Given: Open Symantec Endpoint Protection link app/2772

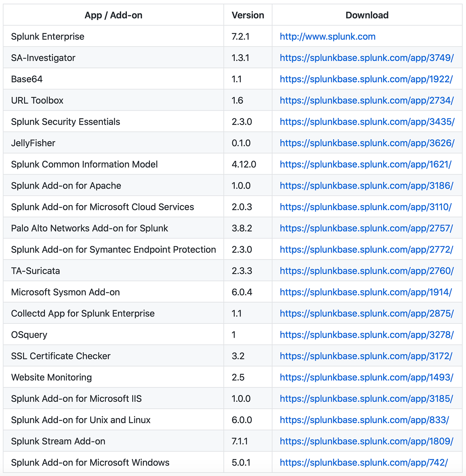Looking at the screenshot, I should (366, 249).
